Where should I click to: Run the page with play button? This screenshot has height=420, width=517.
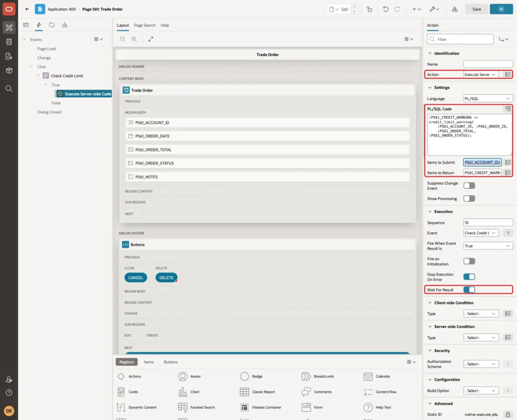[x=501, y=9]
